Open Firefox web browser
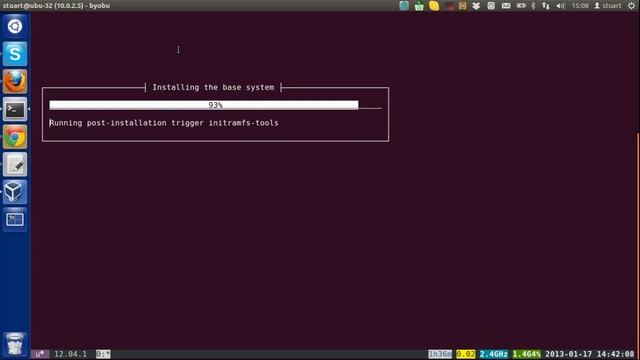Image resolution: width=640 pixels, height=360 pixels. (15, 82)
